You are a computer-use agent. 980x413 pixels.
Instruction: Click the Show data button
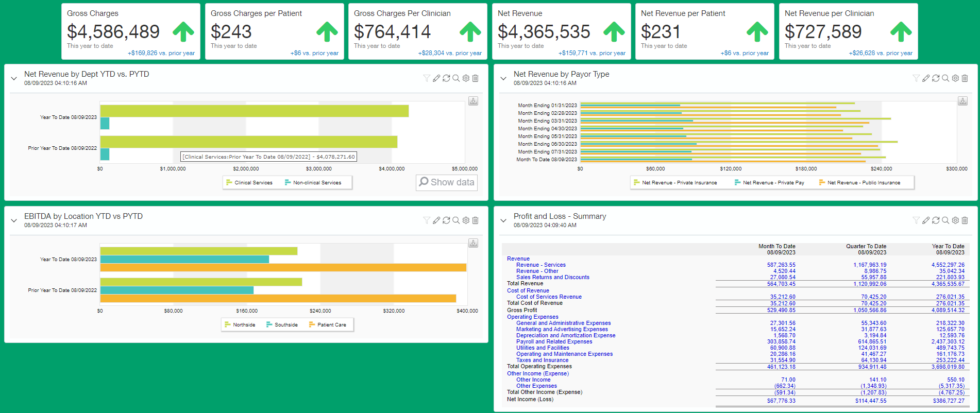click(447, 182)
